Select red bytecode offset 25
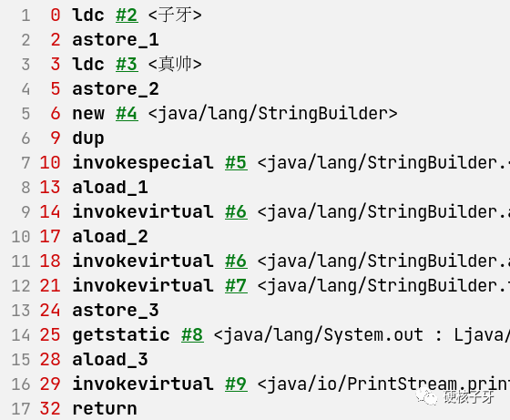This screenshot has width=510, height=420. [50, 334]
